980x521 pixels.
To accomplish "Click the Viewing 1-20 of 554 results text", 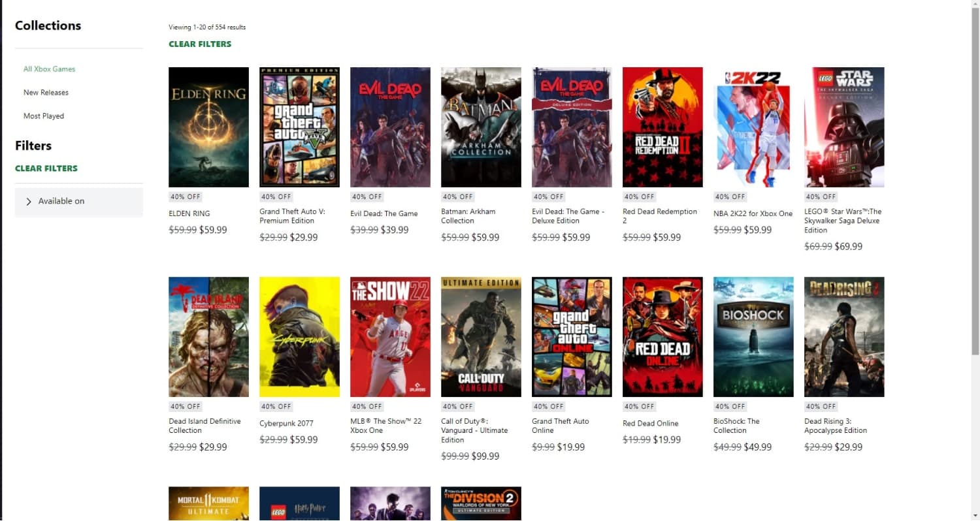I will pos(207,27).
